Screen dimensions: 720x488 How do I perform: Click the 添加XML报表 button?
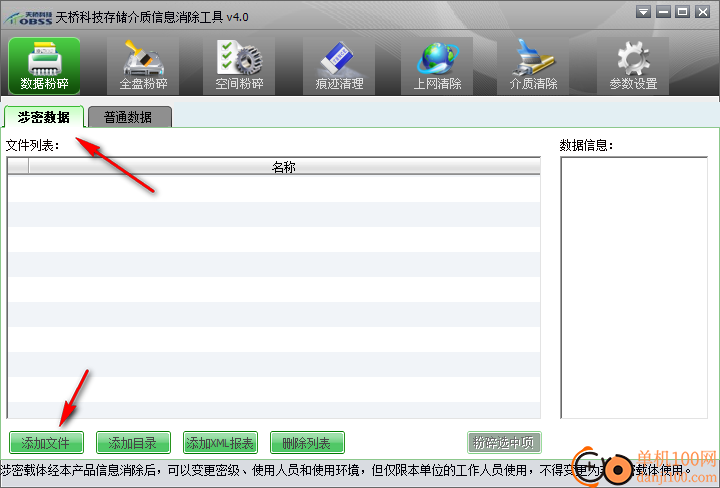click(x=220, y=443)
